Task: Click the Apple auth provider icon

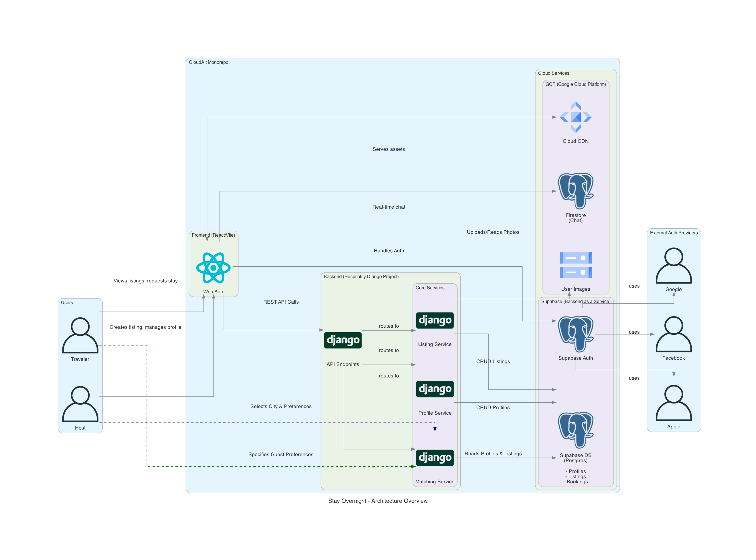Action: click(x=673, y=403)
